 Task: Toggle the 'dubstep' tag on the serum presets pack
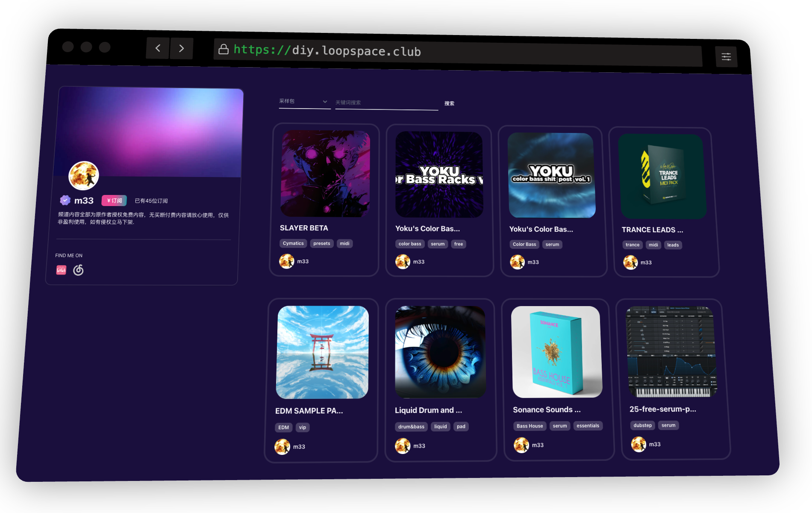[642, 425]
